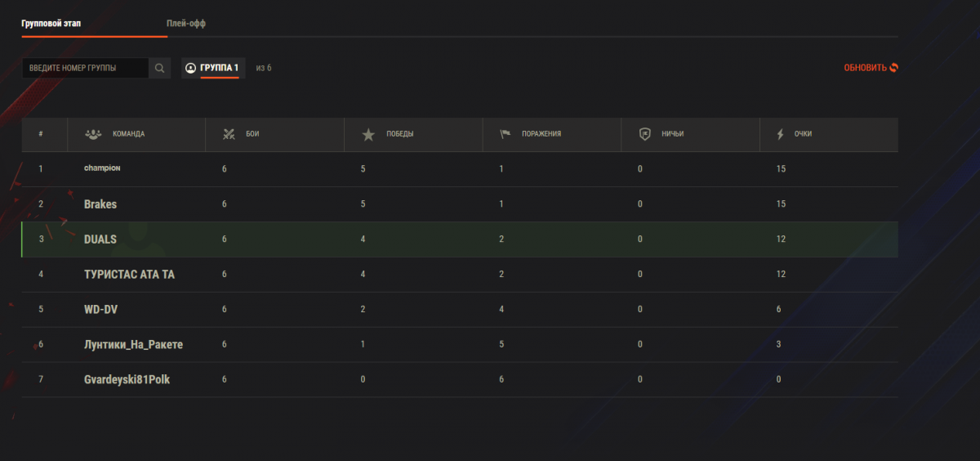The image size is (980, 461).
Task: Click the points lightning bolt icon
Action: click(x=780, y=134)
